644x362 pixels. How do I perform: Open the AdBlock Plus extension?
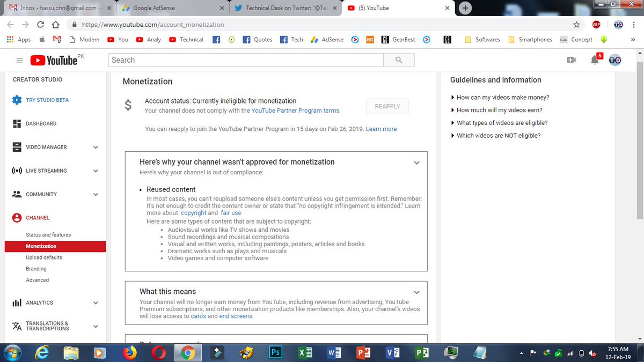[596, 25]
